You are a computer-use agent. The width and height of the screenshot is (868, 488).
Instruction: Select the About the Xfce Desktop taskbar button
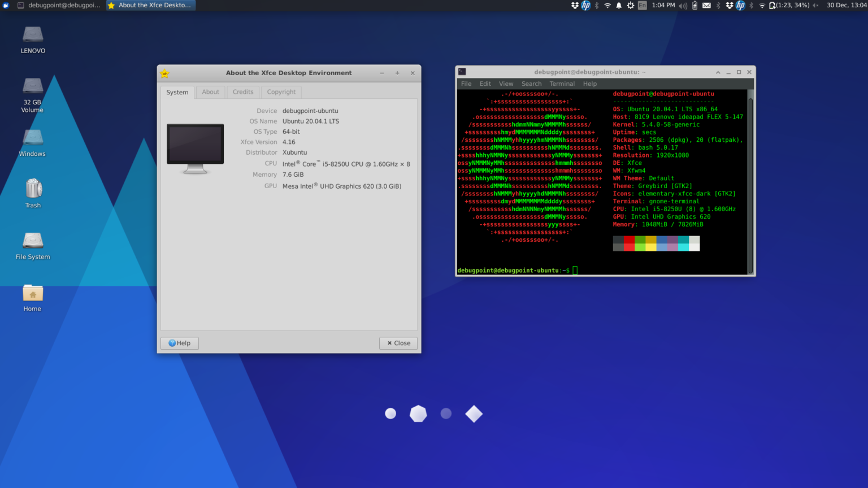(x=150, y=5)
